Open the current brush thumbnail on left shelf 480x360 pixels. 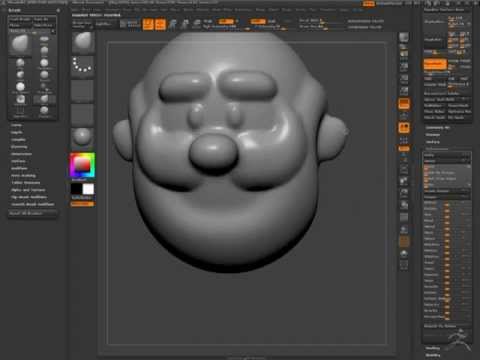(x=83, y=43)
